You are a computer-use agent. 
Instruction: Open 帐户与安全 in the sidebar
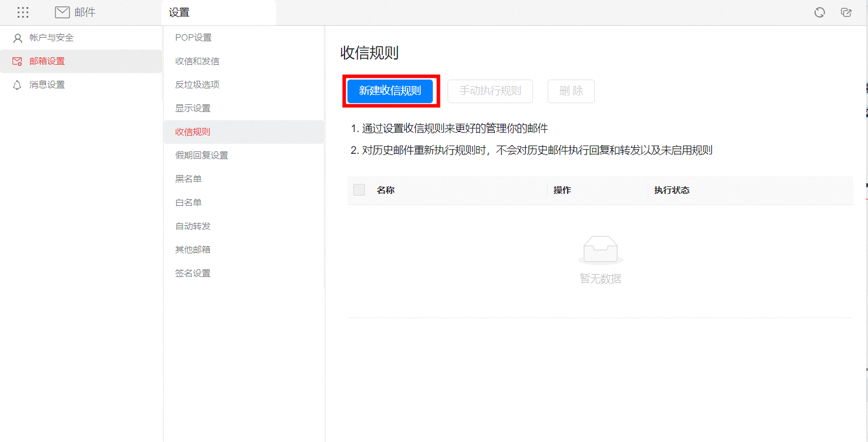tap(81, 38)
